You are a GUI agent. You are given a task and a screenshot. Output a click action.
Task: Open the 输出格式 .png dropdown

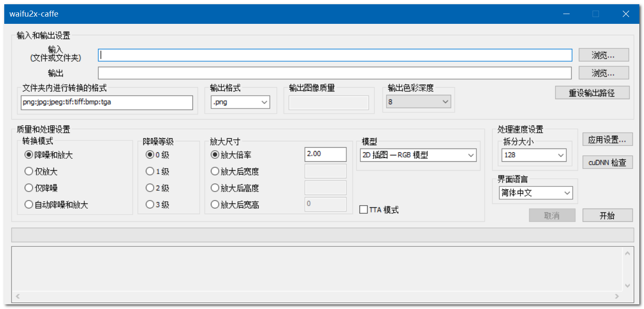pos(240,102)
